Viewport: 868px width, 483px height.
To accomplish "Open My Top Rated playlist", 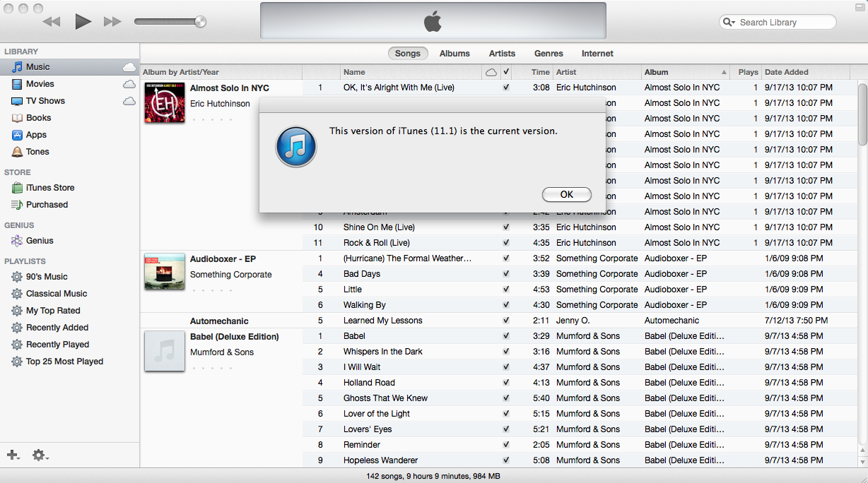I will pyautogui.click(x=53, y=311).
